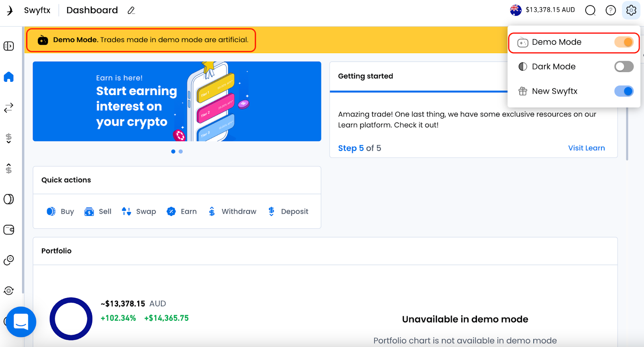Screen dimensions: 644x347
Task: Open the sidebar two-arrows trade icon
Action: (x=8, y=108)
